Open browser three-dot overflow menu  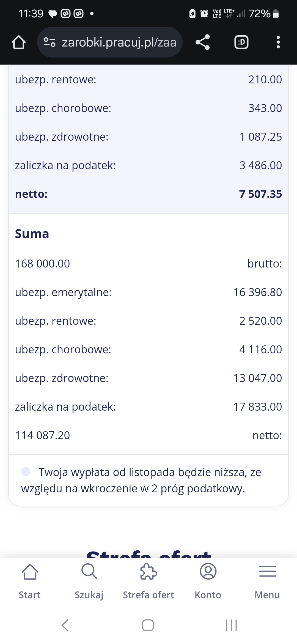pyautogui.click(x=278, y=42)
